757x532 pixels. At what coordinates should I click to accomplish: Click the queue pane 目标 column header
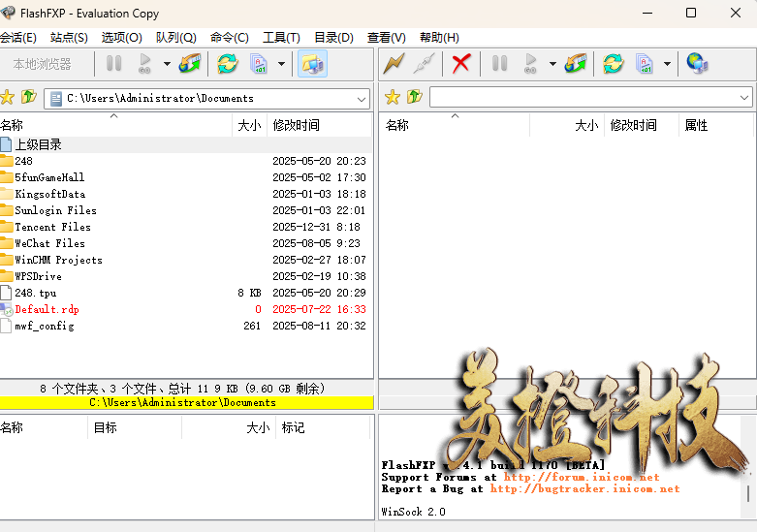click(x=135, y=427)
